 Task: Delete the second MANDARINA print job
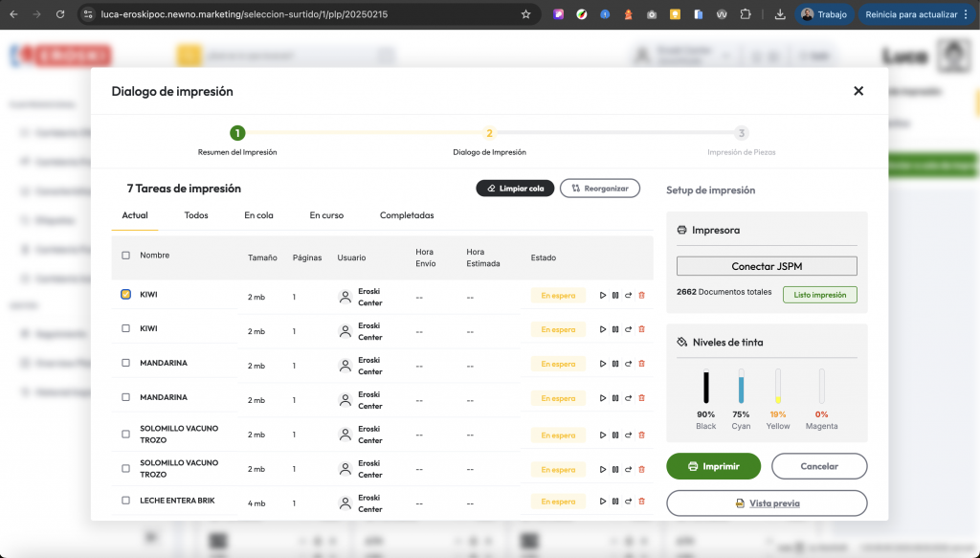[x=641, y=398]
